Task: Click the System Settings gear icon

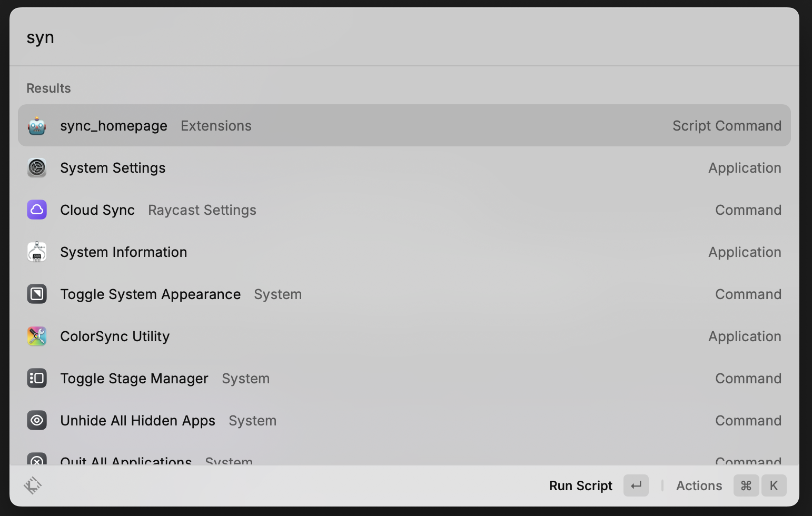Action: pos(37,168)
